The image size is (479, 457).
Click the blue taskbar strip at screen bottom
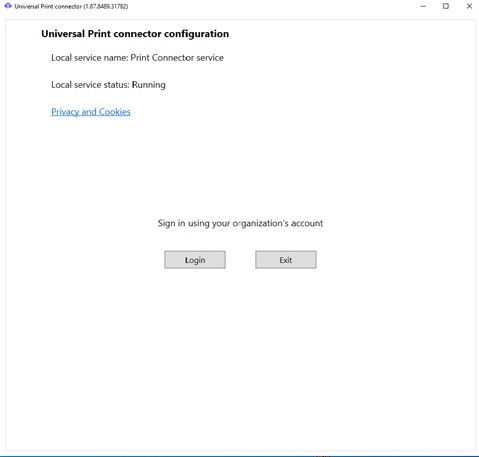point(239,455)
